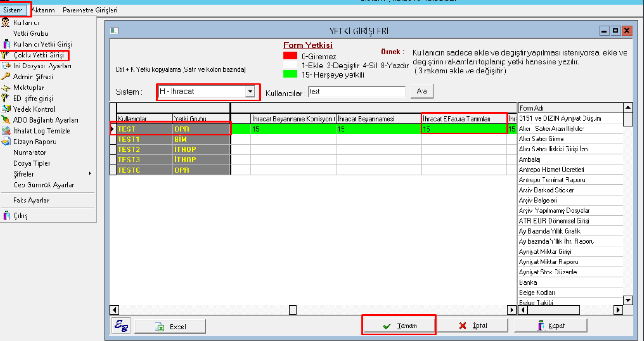Click the grid horizontal scrollbar thumb
Viewport: 644px width, 341px height.
(x=293, y=310)
